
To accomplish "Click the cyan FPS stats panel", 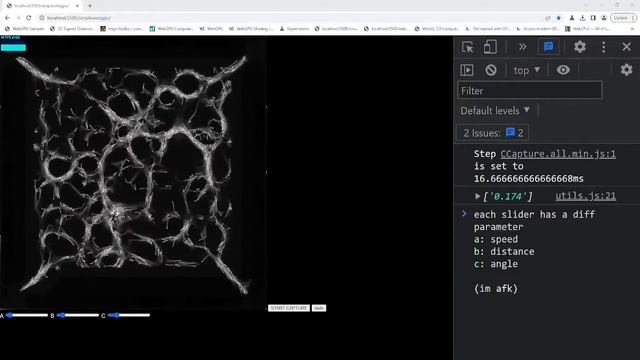I will tap(13, 44).
